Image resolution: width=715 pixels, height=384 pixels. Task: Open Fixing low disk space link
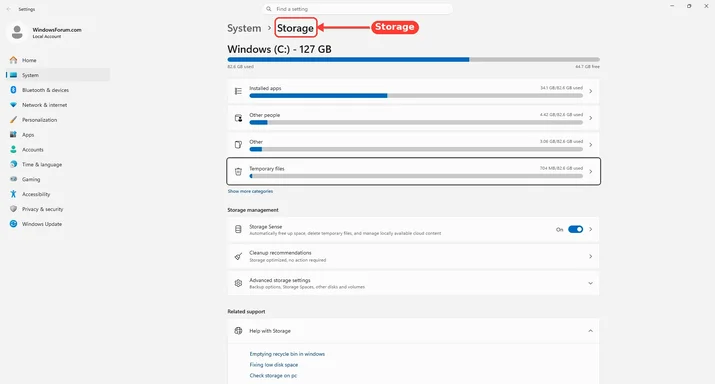274,365
